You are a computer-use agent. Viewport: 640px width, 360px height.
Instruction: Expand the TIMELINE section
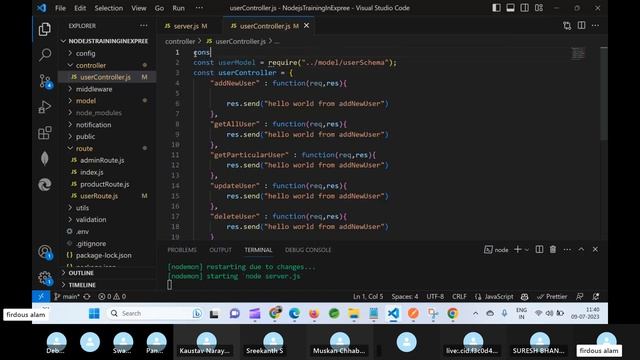tap(107, 284)
